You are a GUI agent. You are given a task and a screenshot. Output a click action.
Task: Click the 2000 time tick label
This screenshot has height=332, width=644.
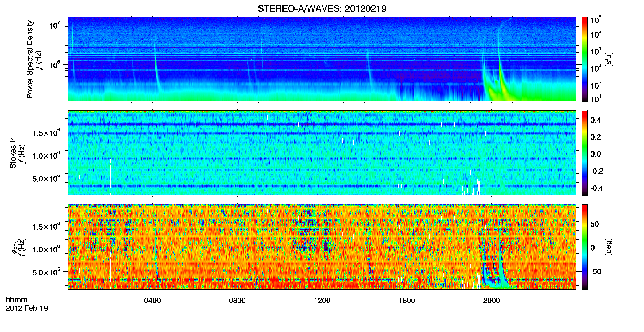pyautogui.click(x=491, y=300)
